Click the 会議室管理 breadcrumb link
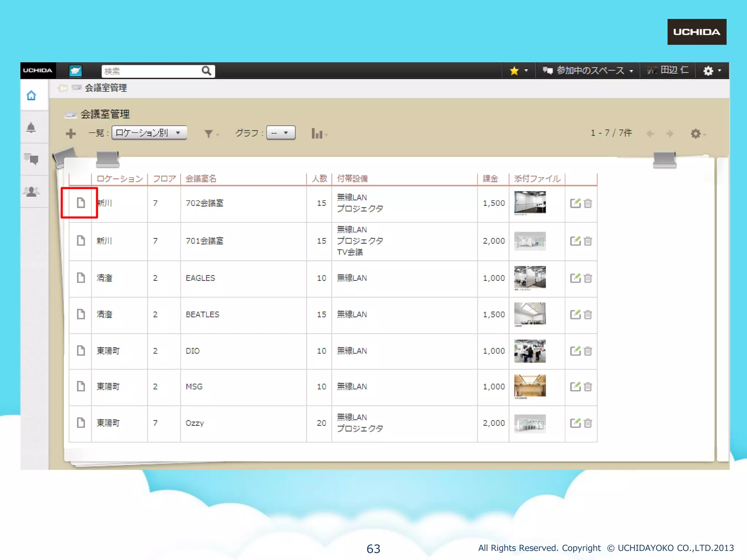The width and height of the screenshot is (747, 560). (106, 88)
